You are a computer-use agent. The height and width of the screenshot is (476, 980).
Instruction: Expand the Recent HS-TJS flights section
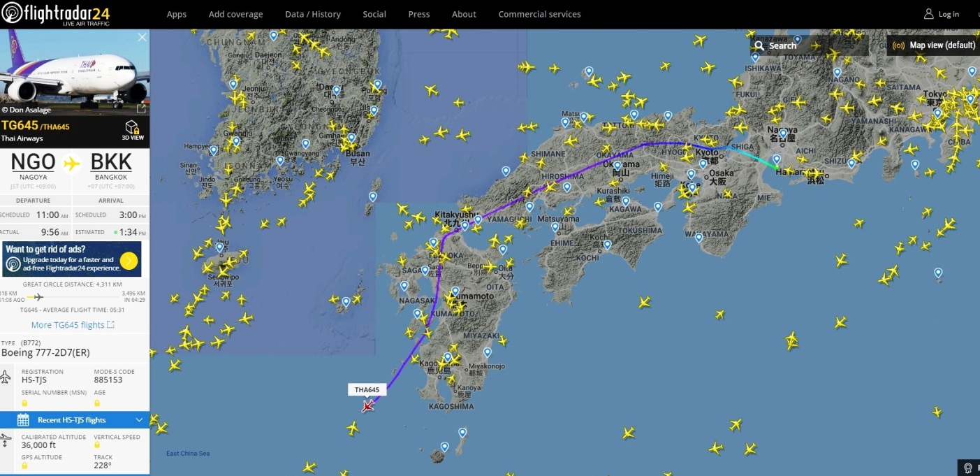139,419
